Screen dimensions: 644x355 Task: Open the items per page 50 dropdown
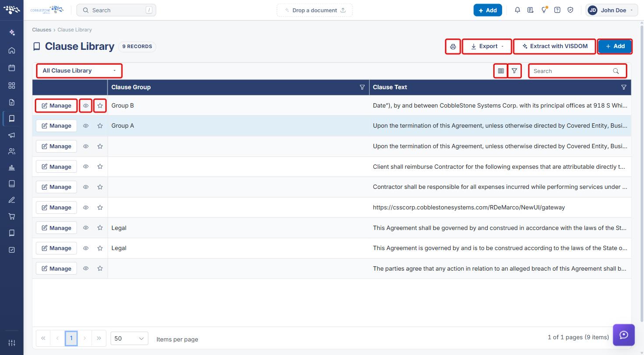click(x=129, y=338)
